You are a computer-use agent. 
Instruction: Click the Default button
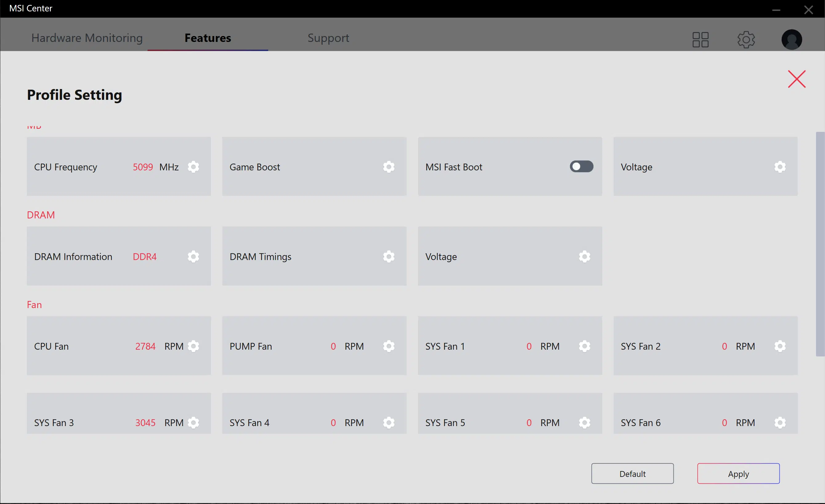pyautogui.click(x=632, y=474)
